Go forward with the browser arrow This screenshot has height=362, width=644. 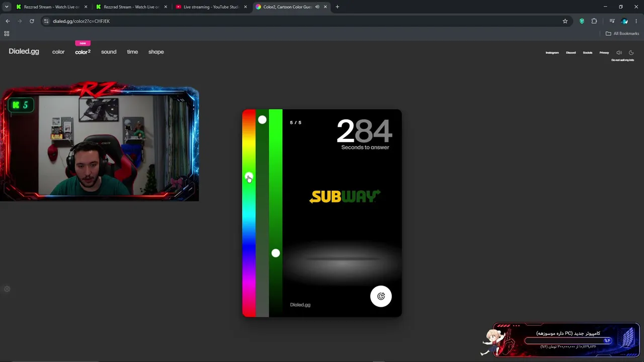point(20,21)
